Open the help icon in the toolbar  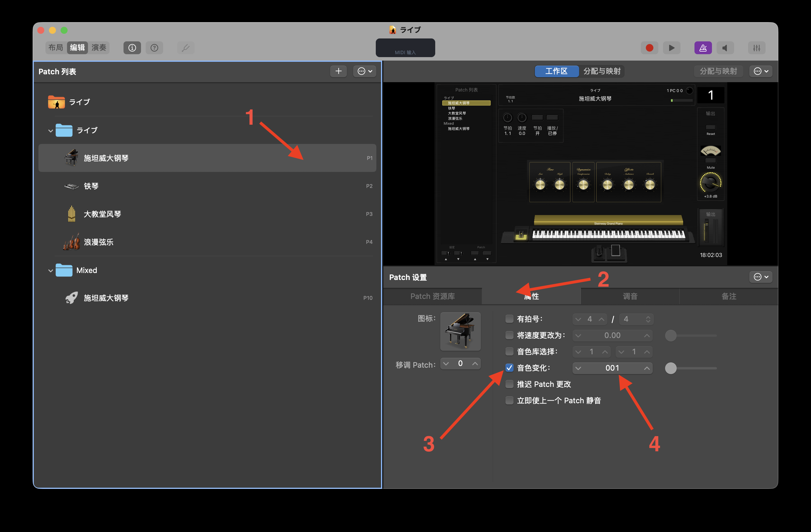click(154, 48)
